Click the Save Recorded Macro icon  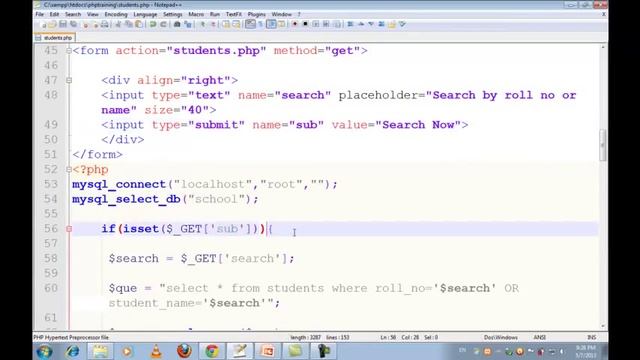click(337, 24)
